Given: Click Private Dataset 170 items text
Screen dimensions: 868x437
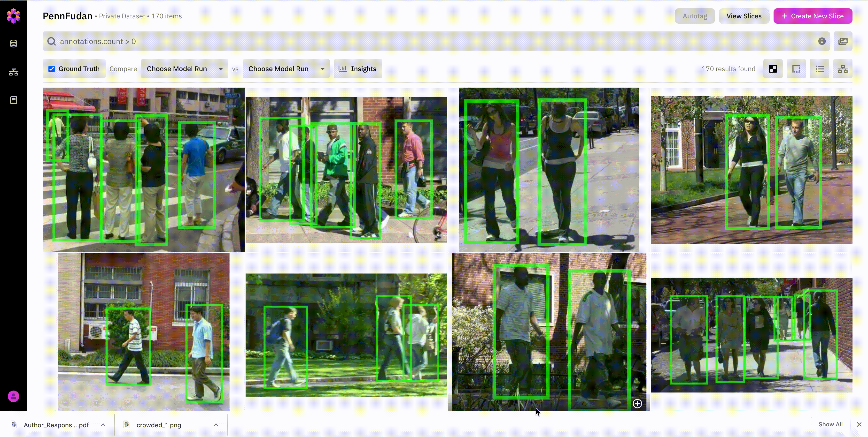Looking at the screenshot, I should [140, 16].
